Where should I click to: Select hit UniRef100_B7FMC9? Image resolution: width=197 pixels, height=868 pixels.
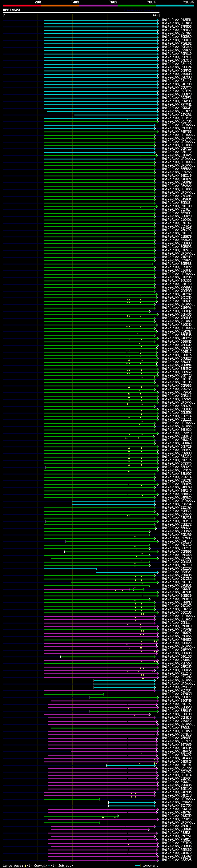(x=176, y=30)
